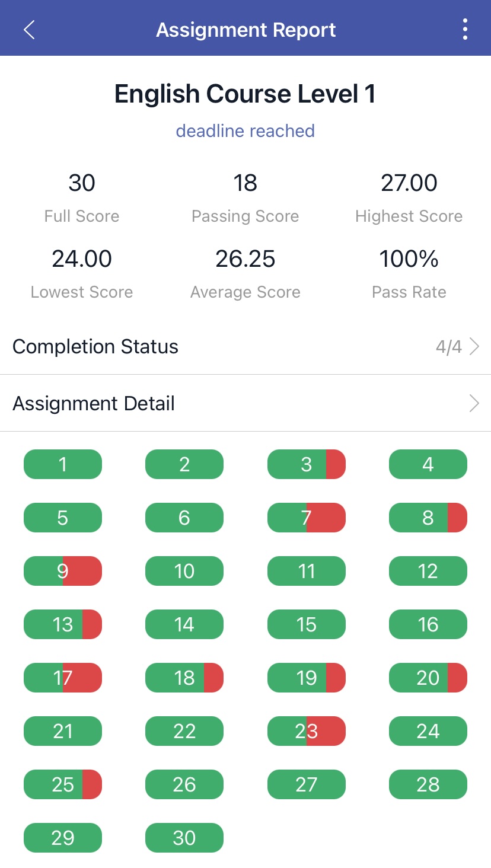
Task: Open question 30 pill
Action: click(x=184, y=838)
